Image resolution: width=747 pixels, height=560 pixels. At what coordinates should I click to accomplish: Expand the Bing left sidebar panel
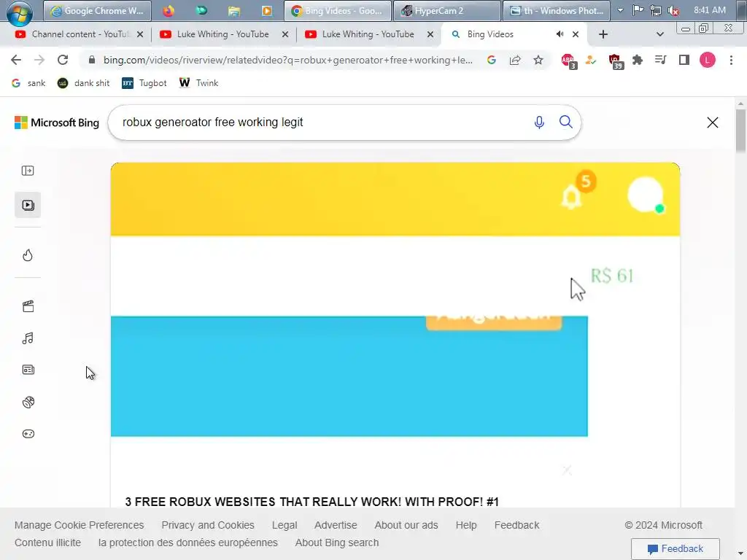click(x=28, y=171)
